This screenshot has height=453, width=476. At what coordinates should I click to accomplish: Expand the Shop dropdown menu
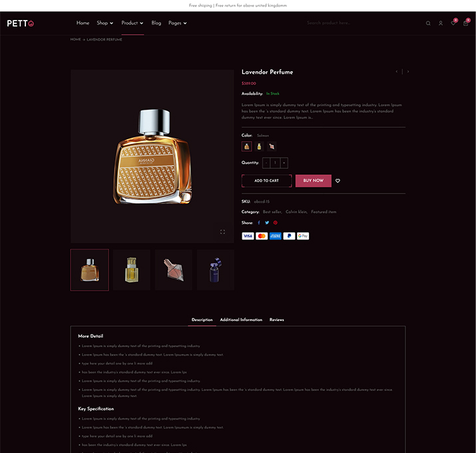105,23
